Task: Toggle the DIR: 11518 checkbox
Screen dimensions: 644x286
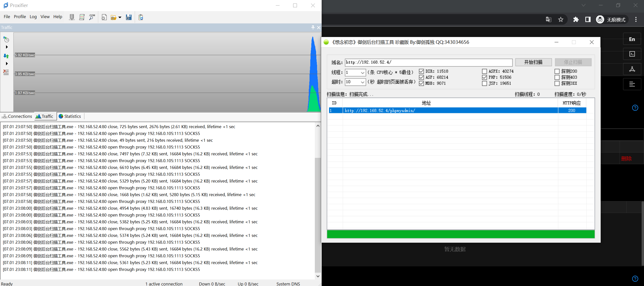Action: tap(421, 71)
